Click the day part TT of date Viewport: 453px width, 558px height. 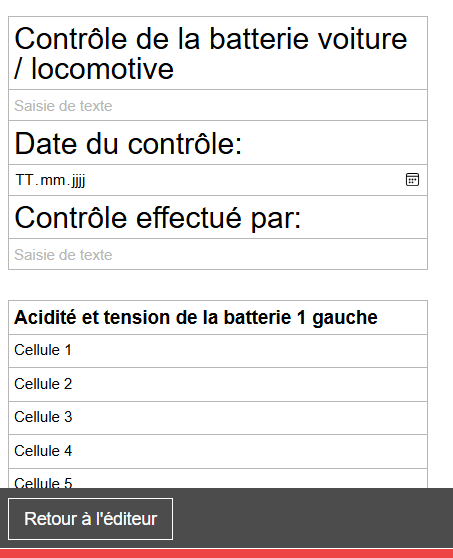pyautogui.click(x=25, y=180)
